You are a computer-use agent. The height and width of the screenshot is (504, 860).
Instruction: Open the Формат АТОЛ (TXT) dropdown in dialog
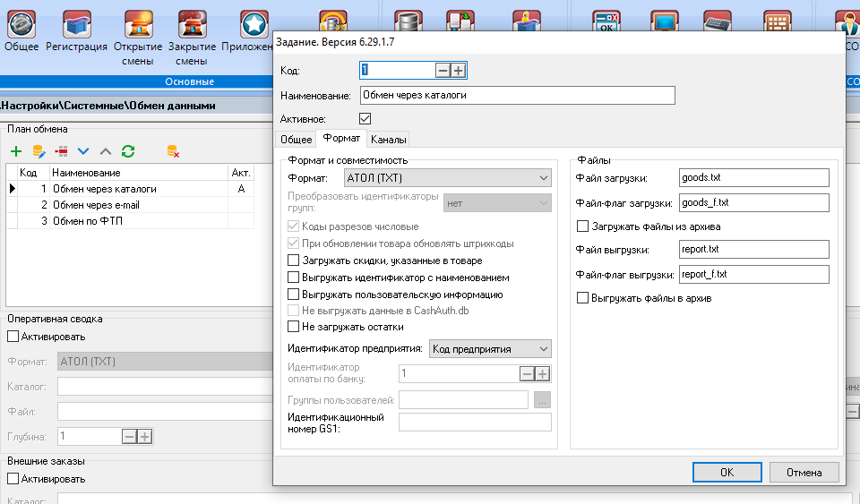click(448, 178)
